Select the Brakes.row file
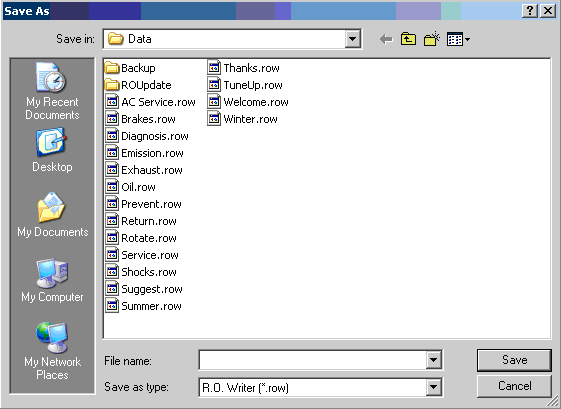The image size is (561, 409). pos(141,119)
